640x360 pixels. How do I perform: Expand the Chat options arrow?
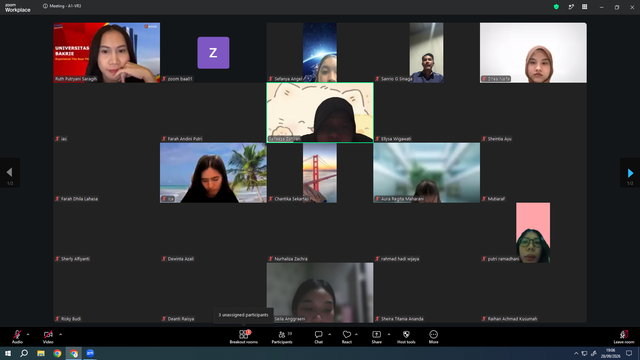pyautogui.click(x=329, y=334)
